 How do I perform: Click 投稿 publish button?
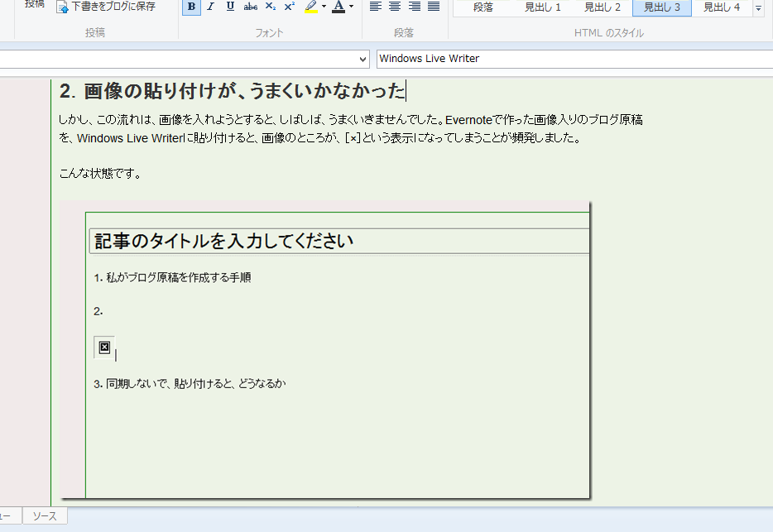pyautogui.click(x=35, y=5)
